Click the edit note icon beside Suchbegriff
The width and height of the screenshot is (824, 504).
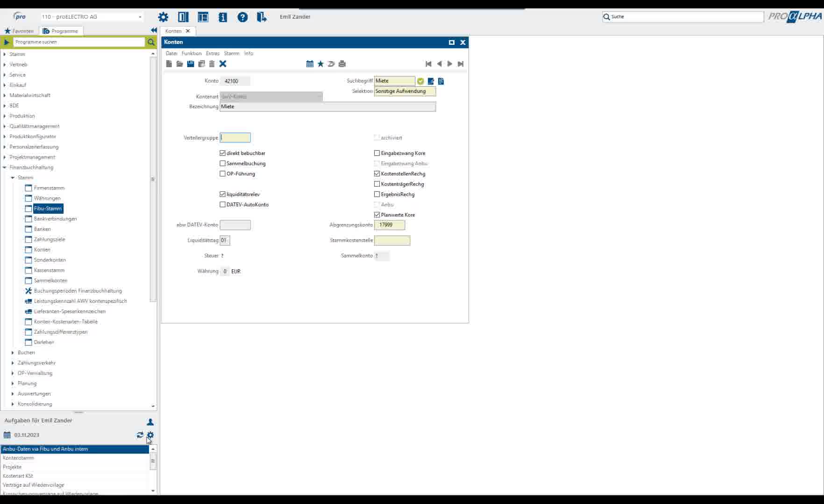point(431,81)
